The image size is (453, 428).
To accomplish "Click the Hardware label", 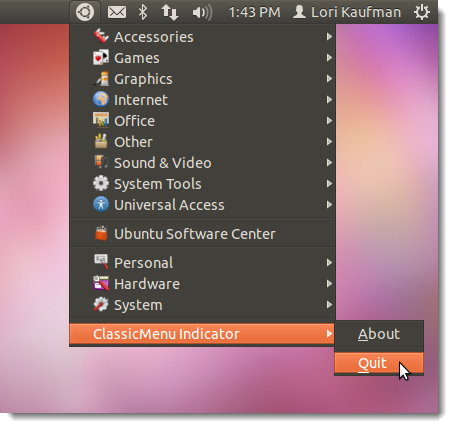I will click(147, 284).
